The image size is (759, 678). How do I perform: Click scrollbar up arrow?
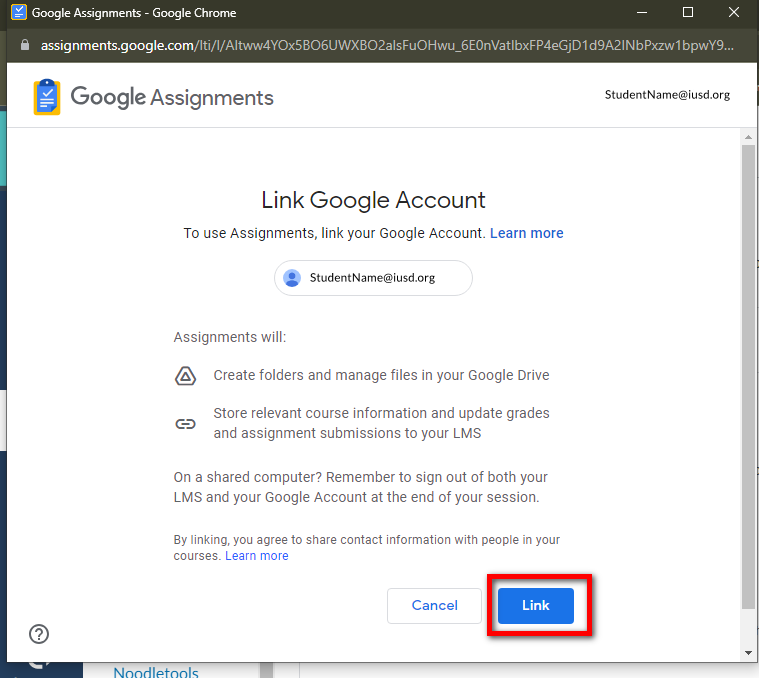pyautogui.click(x=748, y=137)
